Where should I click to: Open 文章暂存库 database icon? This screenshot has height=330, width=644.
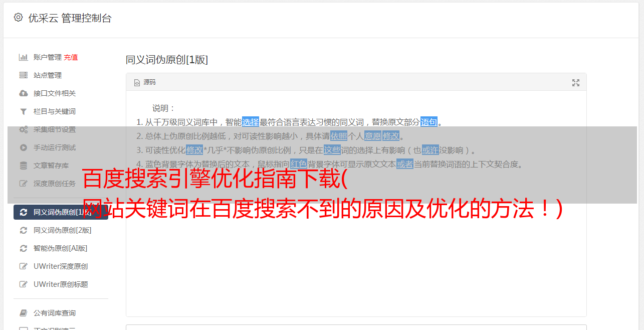click(23, 166)
